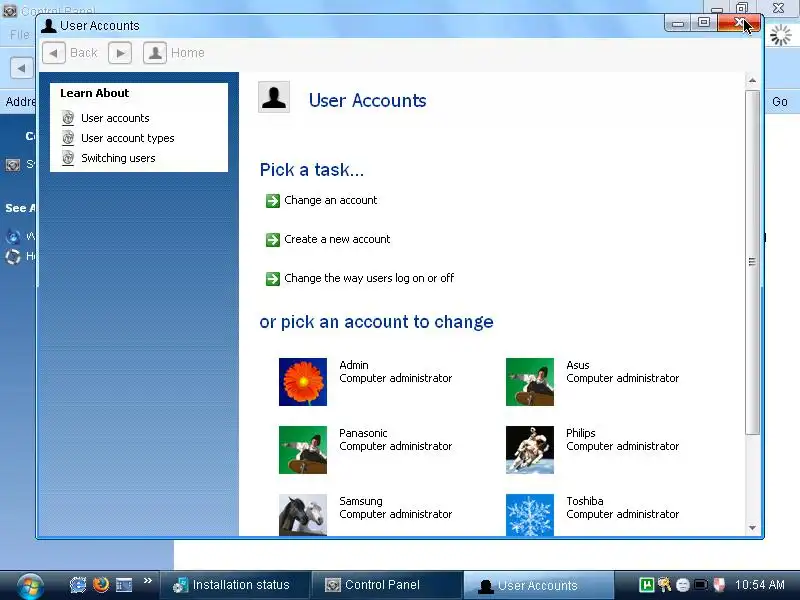Click red security shield tray icon
Screen dimensions: 800x600
click(719, 585)
